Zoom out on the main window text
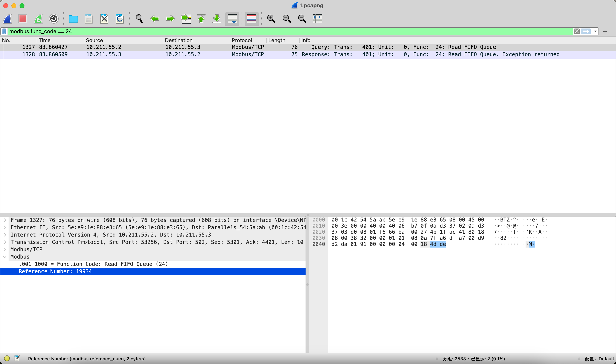The image size is (616, 364). [287, 19]
